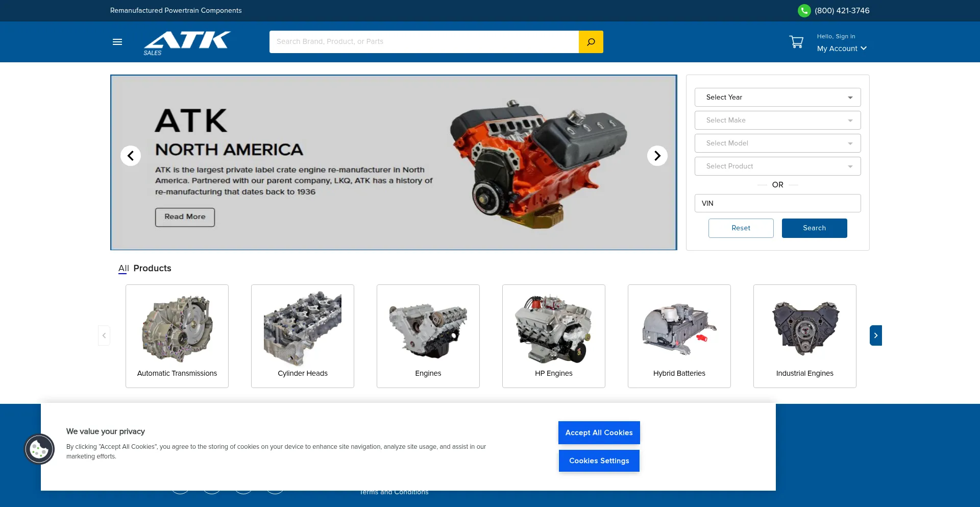980x507 pixels.
Task: Open the hamburger navigation menu
Action: pyautogui.click(x=117, y=42)
